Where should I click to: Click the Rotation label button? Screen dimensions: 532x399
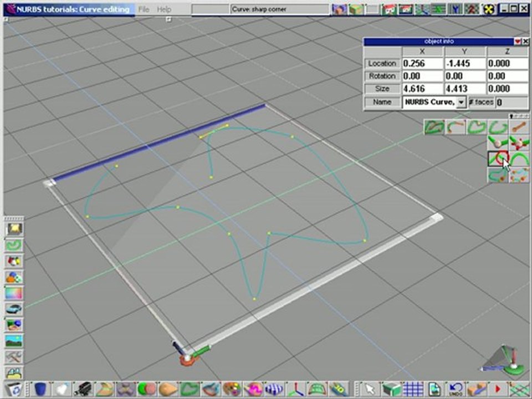[x=382, y=76]
